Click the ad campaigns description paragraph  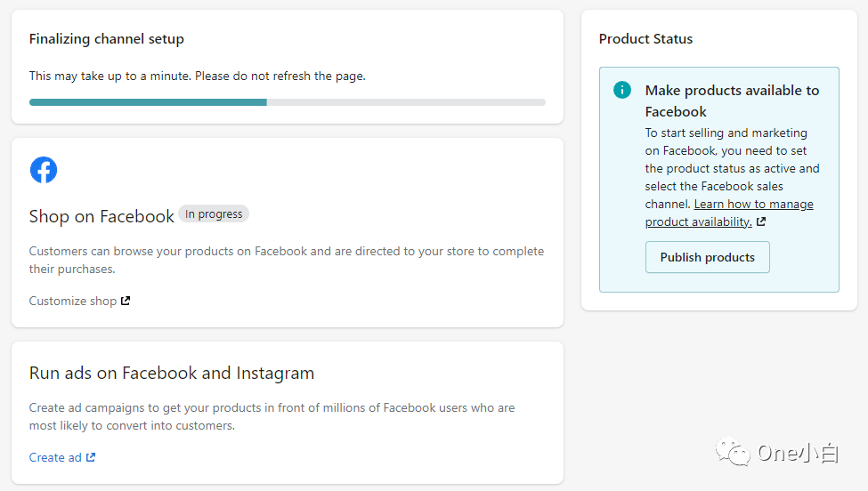pos(272,416)
